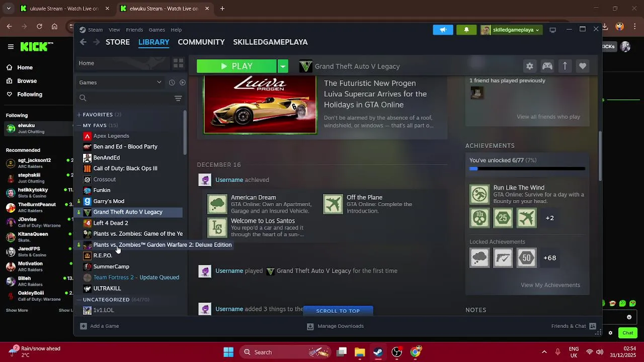The width and height of the screenshot is (644, 362).
Task: Open controller configuration icon
Action: (547, 66)
